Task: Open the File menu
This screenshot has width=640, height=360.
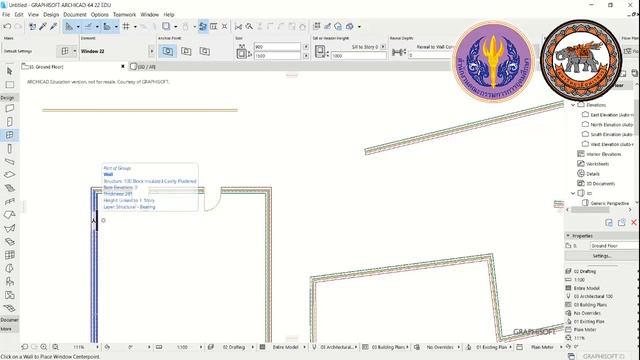Action: (x=6, y=15)
